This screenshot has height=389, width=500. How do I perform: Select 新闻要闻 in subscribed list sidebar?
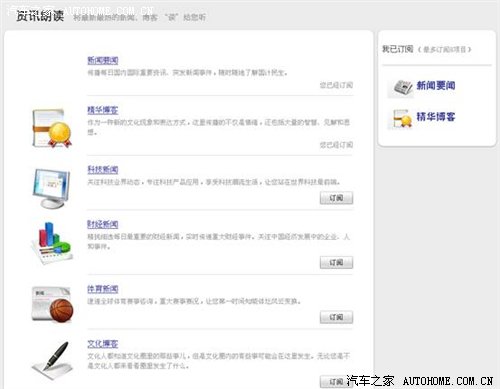[436, 86]
